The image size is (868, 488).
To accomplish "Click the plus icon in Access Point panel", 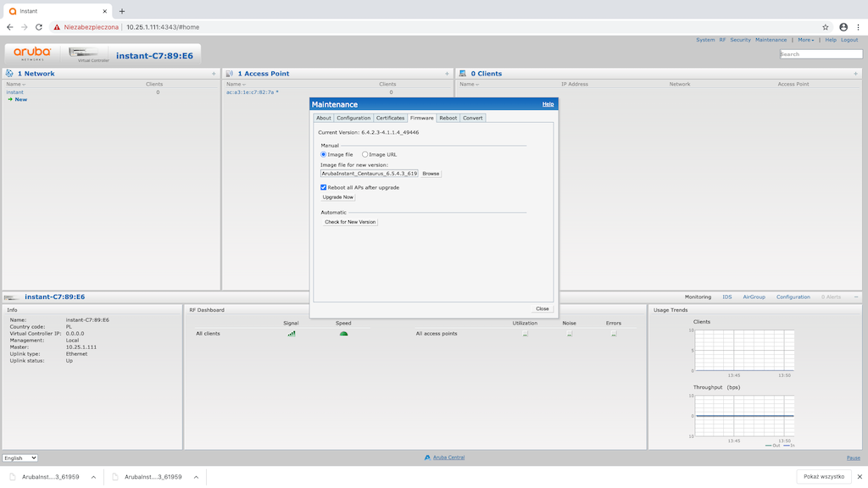I will pos(447,74).
